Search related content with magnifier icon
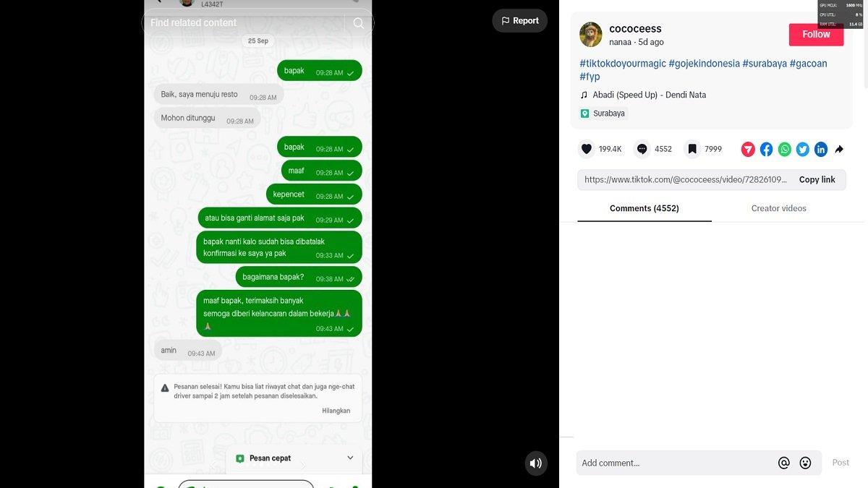 [x=358, y=23]
